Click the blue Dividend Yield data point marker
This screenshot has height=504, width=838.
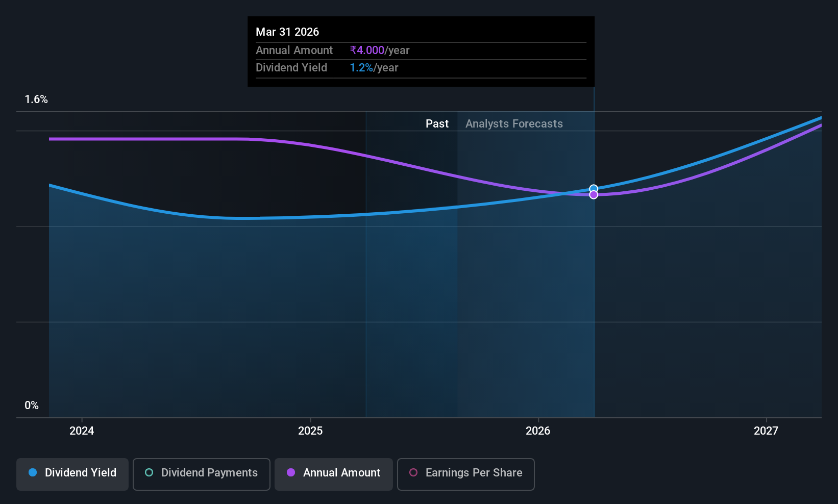[594, 189]
